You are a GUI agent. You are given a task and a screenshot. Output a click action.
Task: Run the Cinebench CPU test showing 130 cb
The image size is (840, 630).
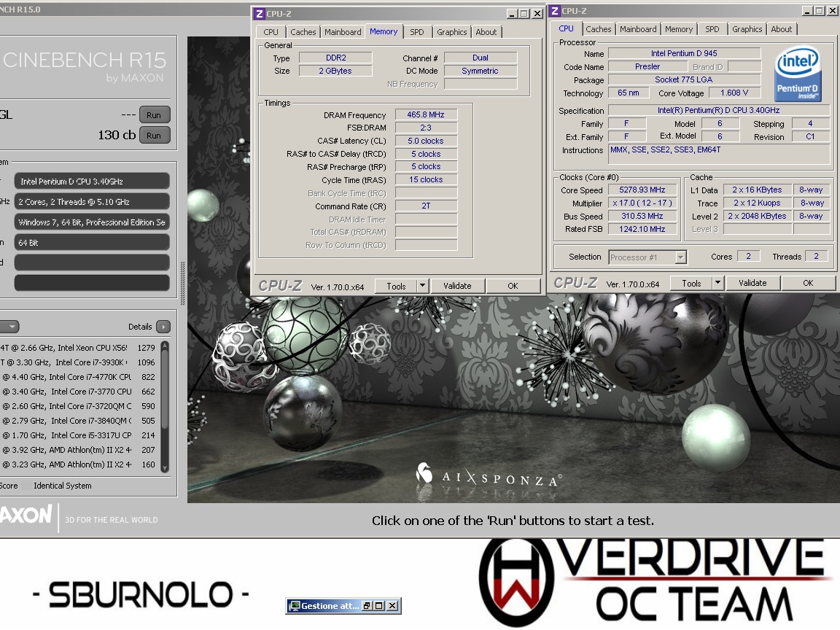[x=154, y=136]
